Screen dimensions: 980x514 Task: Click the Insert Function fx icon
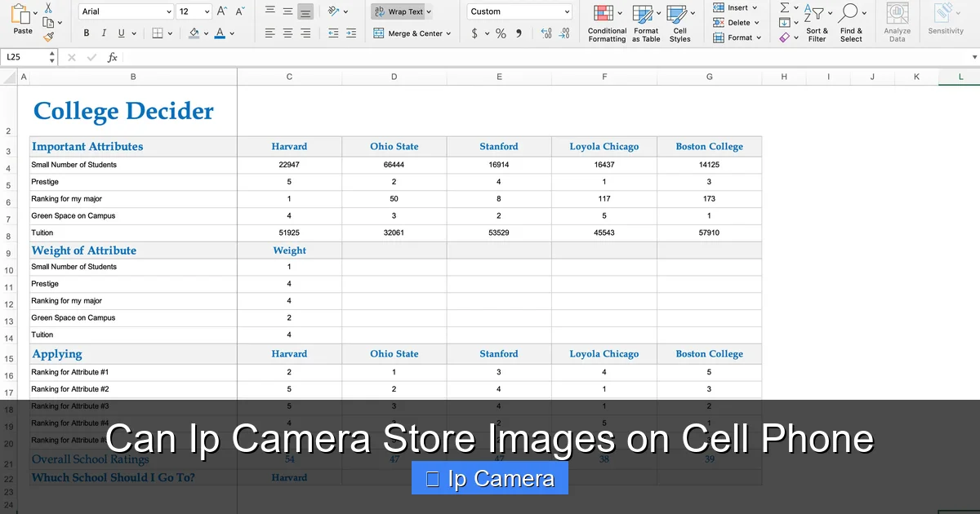(113, 58)
